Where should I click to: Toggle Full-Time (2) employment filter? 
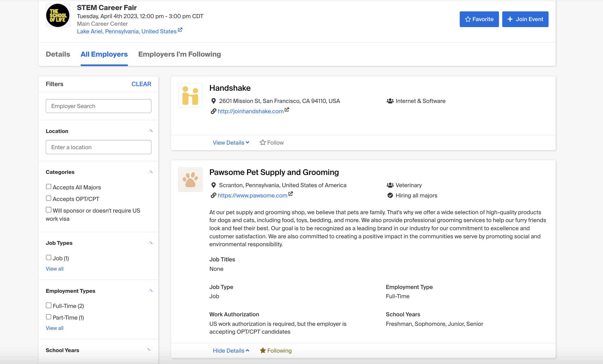[48, 305]
